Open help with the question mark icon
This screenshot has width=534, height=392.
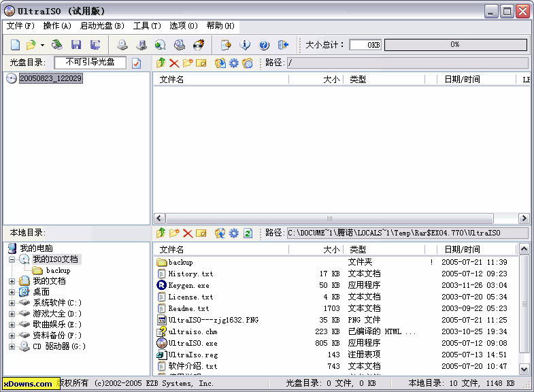(x=264, y=45)
